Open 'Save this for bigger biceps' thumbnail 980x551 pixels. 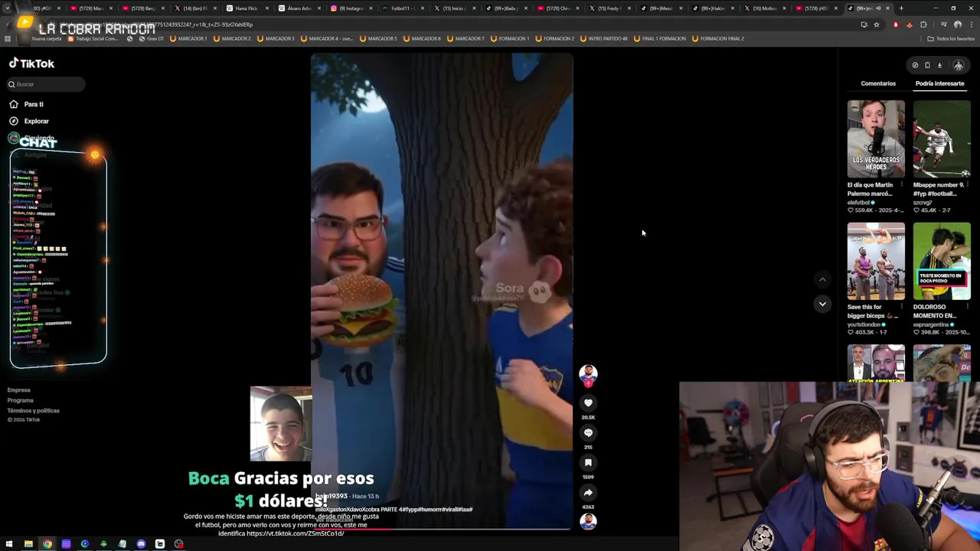pyautogui.click(x=876, y=261)
